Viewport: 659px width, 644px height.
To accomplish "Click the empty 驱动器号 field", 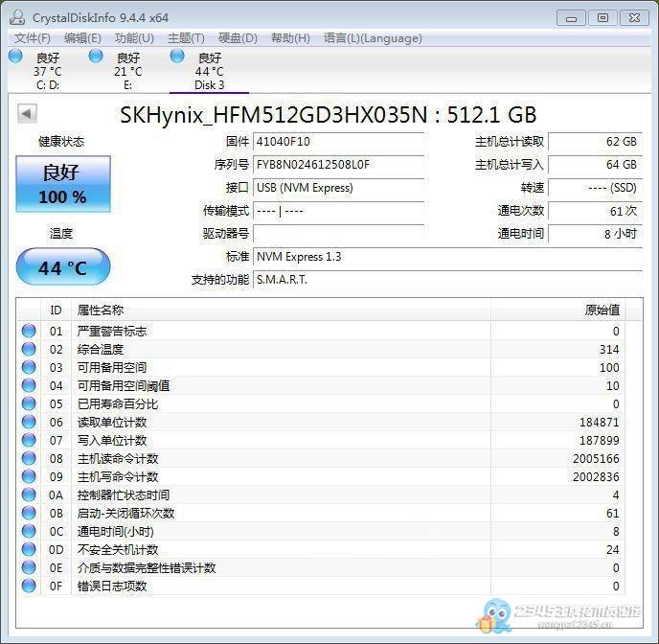I will 338,233.
